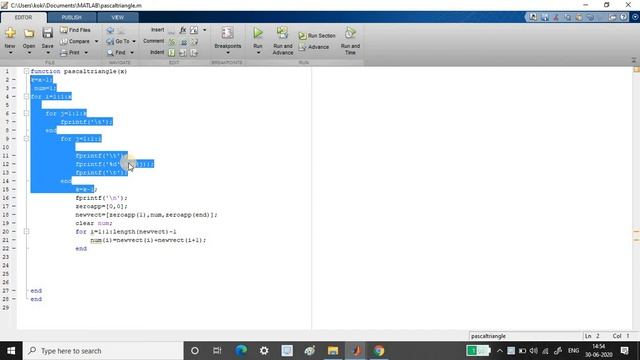Viewport: 640px width, 360px height.
Task: Toggle breakpoint dash at line 27
Action: point(14,291)
